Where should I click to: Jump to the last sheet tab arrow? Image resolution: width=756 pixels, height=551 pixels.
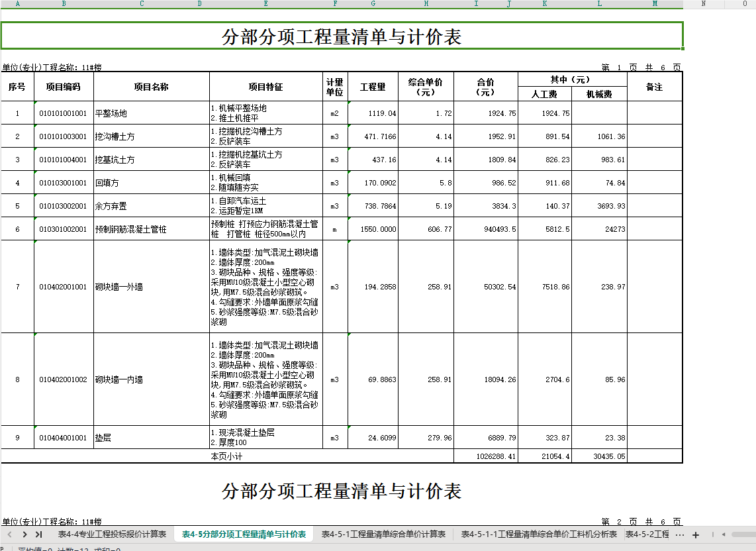pos(38,534)
